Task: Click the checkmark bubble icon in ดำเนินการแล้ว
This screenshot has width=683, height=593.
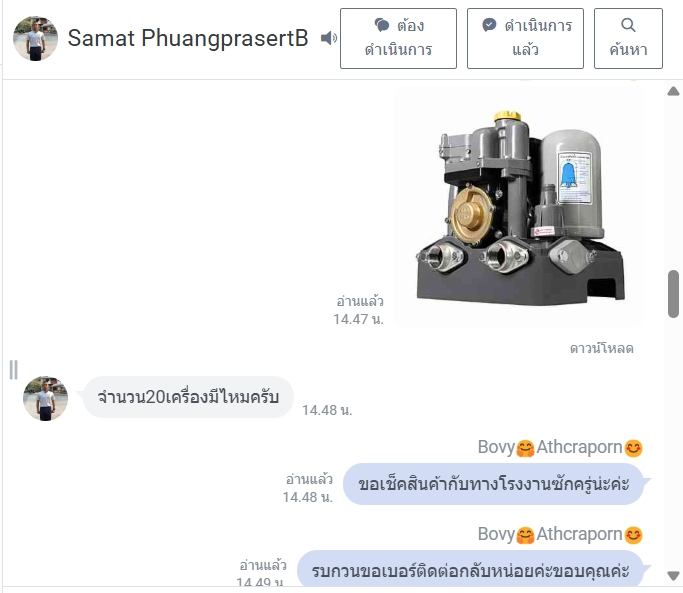Action: pyautogui.click(x=489, y=25)
